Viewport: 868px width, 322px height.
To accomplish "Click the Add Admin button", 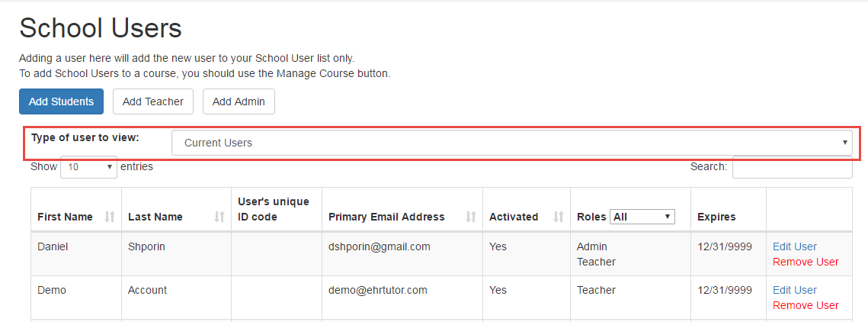I will (x=239, y=101).
